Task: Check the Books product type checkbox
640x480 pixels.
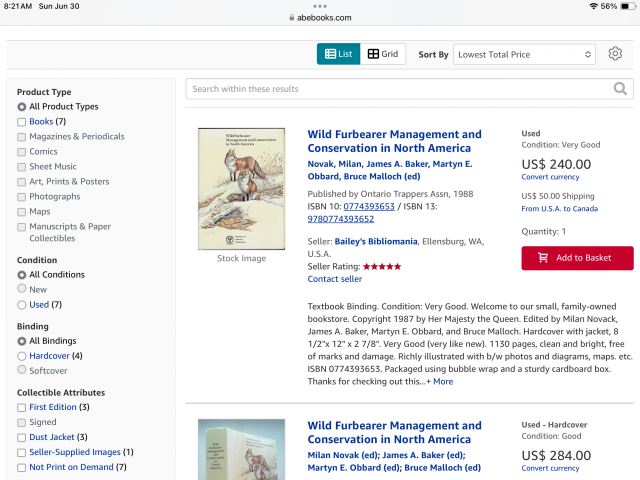Action: (22, 122)
